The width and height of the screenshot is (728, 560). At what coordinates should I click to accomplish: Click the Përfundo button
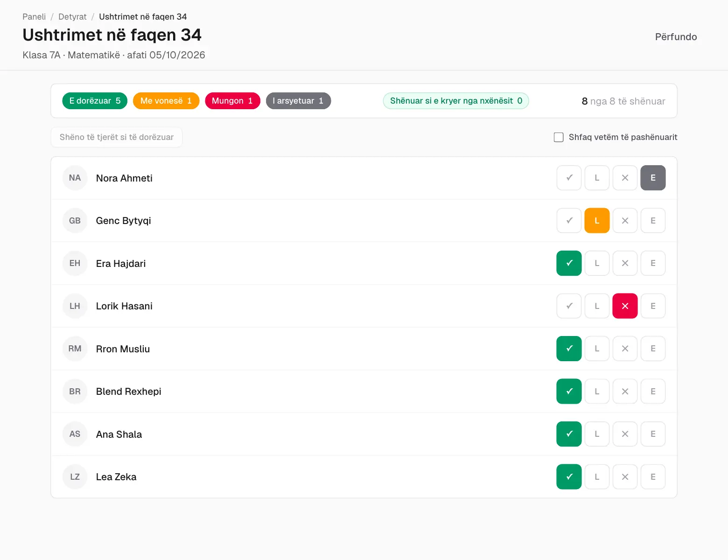point(676,37)
